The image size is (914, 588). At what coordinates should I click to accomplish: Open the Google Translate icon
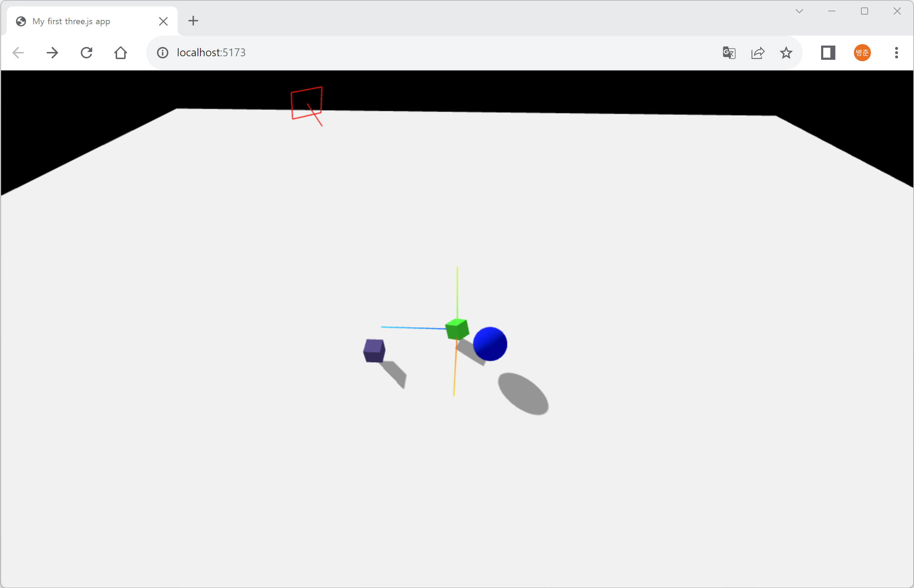pos(729,53)
